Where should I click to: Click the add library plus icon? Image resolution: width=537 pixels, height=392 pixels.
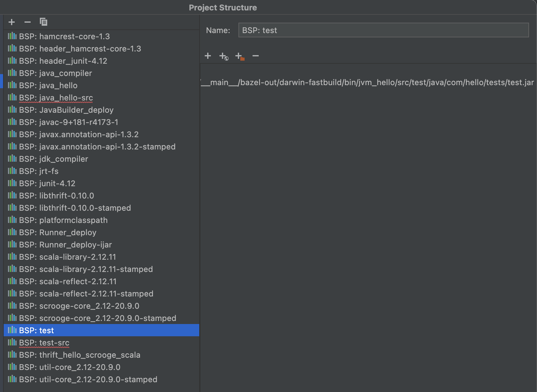pos(11,22)
